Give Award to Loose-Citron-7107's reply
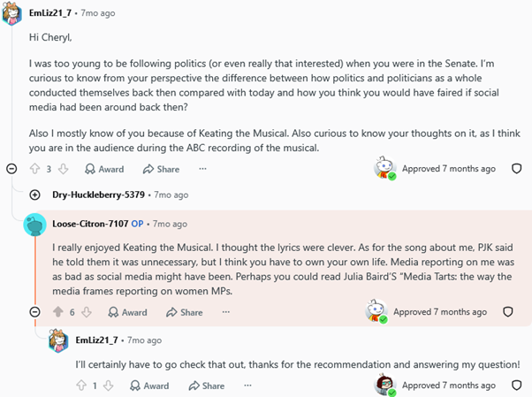The width and height of the screenshot is (532, 397). click(x=127, y=312)
